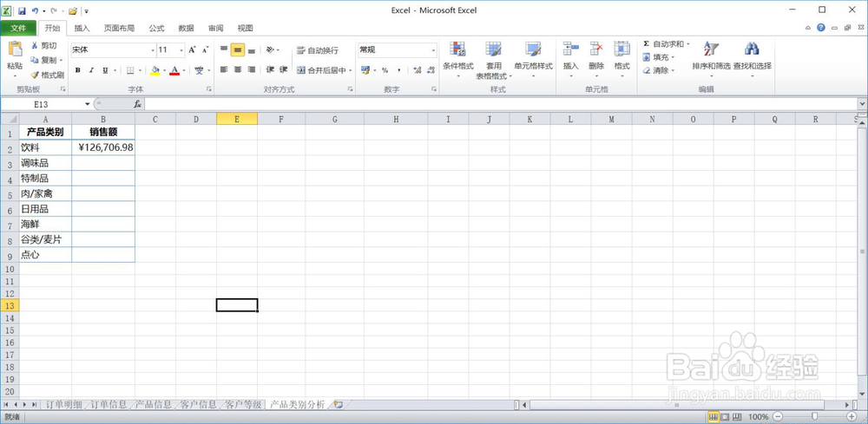Open 条件格式 conditional formatting
This screenshot has width=868, height=424.
[x=457, y=60]
